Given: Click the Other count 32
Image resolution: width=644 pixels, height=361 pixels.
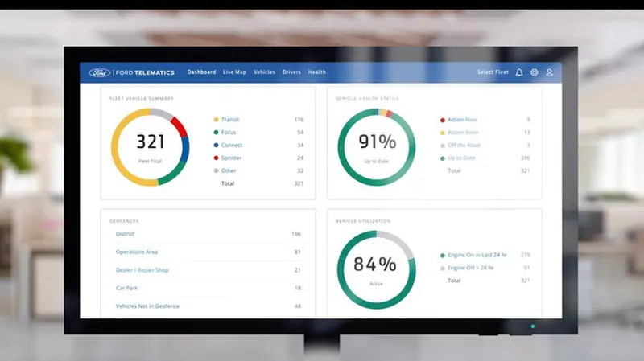Looking at the screenshot, I should click(300, 170).
